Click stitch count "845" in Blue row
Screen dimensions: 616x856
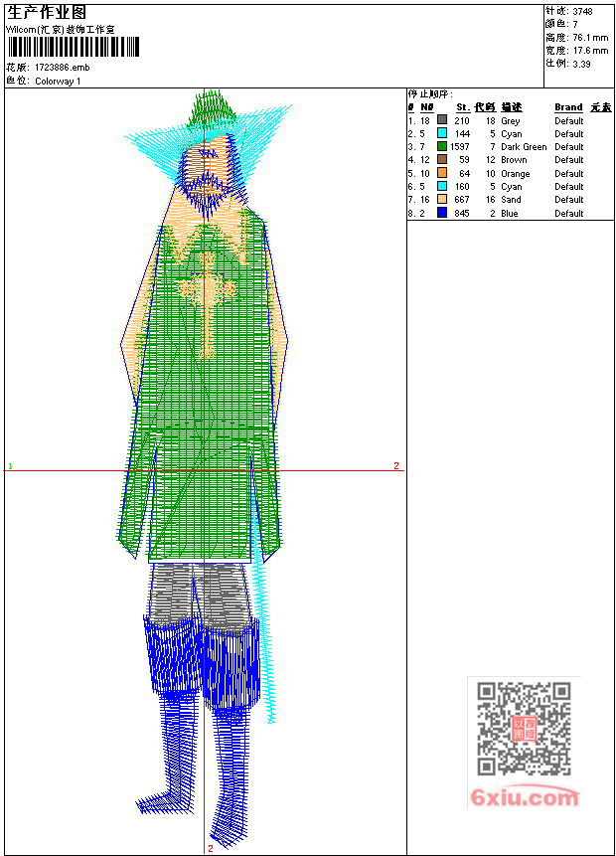point(462,214)
